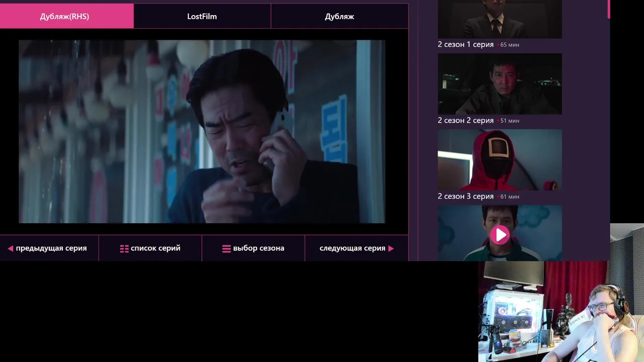Click the '65 мин' duration label
Image resolution: width=644 pixels, height=362 pixels.
[x=510, y=45]
